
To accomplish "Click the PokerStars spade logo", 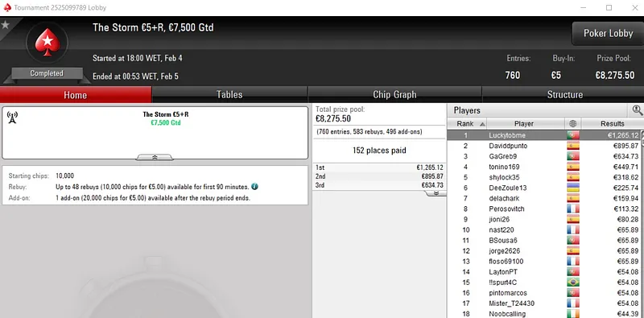I will pyautogui.click(x=47, y=43).
